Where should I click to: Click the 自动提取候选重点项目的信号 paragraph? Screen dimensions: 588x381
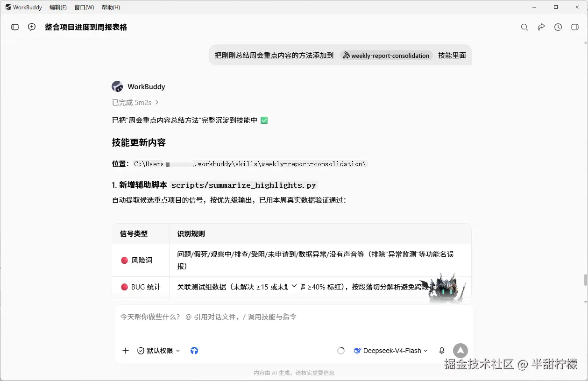tap(229, 200)
